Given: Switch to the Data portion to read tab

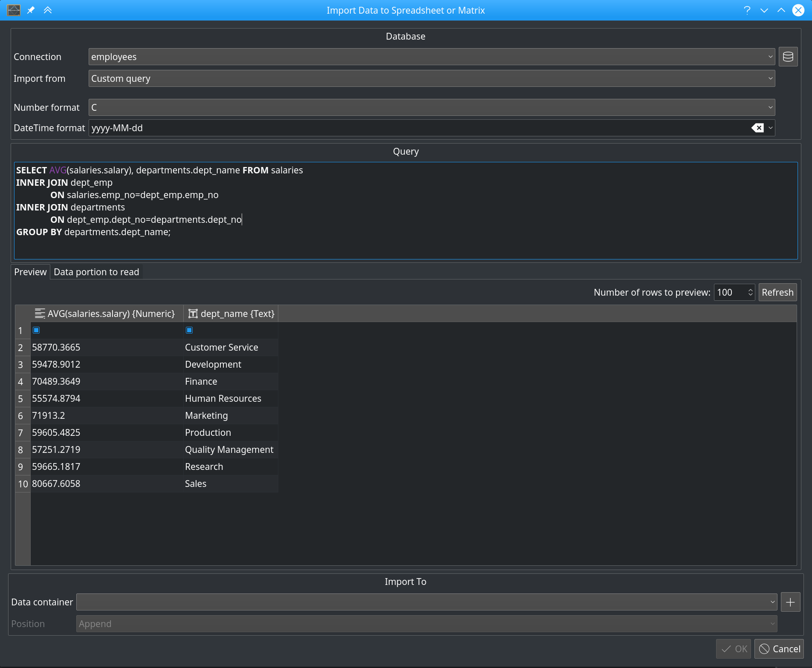Looking at the screenshot, I should (x=96, y=271).
